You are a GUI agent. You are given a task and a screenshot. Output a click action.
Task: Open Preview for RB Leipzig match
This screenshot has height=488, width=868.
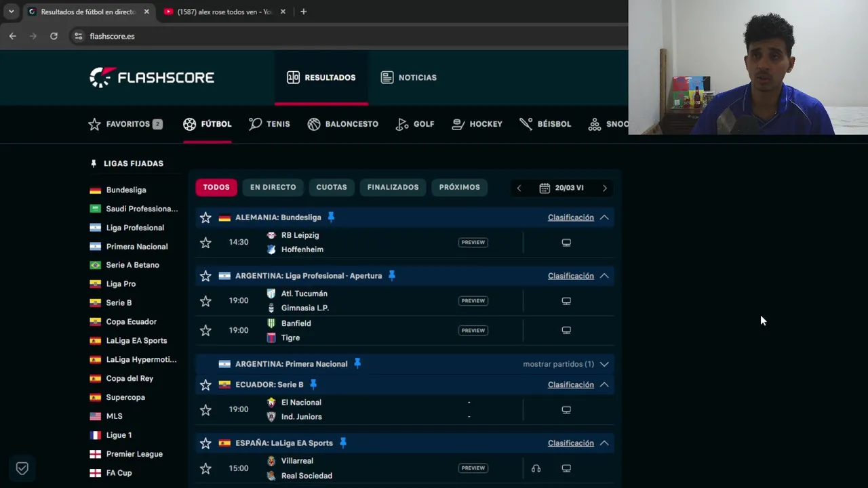pyautogui.click(x=473, y=242)
